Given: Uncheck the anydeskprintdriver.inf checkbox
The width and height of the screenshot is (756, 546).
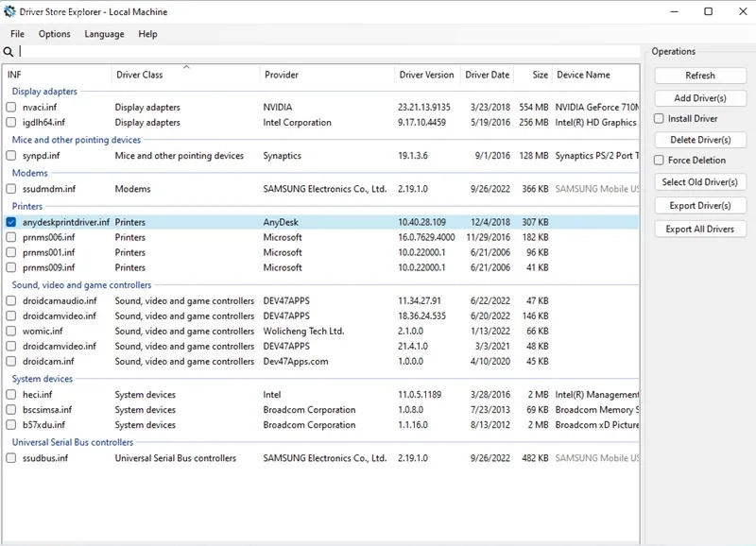Looking at the screenshot, I should (11, 223).
